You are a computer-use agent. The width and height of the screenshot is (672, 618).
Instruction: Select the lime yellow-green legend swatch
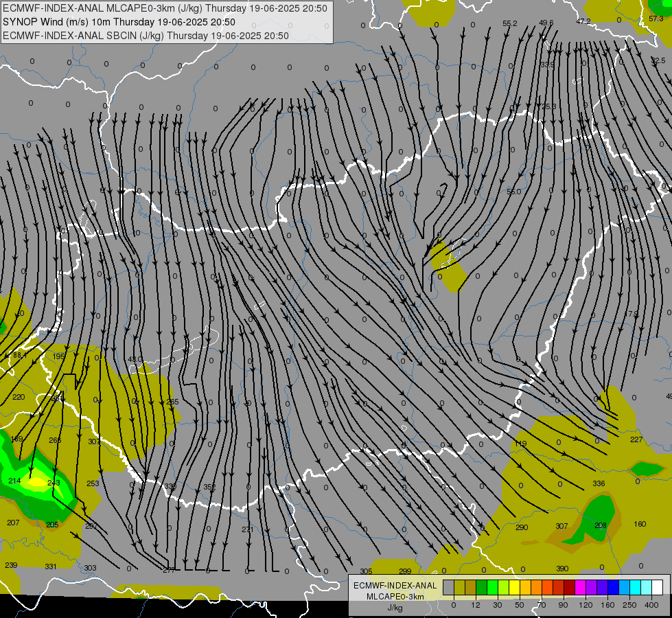504,587
